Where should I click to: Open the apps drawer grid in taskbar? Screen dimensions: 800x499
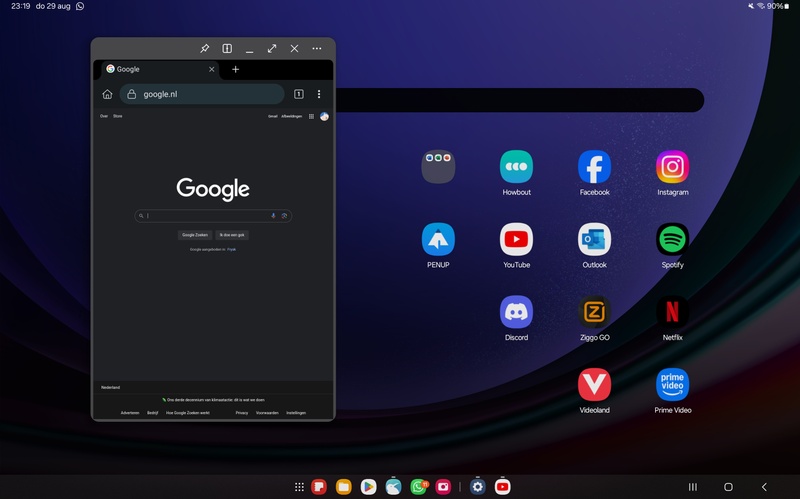coord(299,487)
